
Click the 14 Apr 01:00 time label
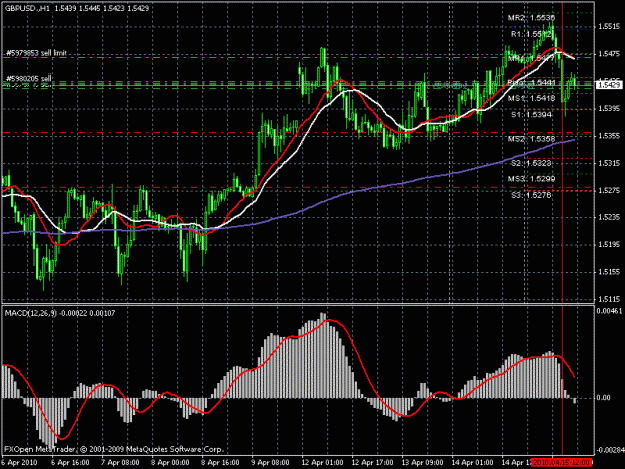pos(472,463)
